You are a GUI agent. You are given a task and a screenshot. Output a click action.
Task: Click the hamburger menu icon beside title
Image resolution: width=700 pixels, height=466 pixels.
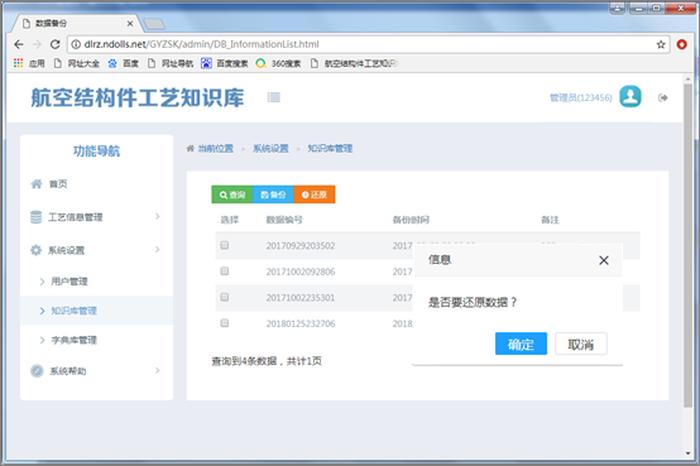[x=273, y=97]
